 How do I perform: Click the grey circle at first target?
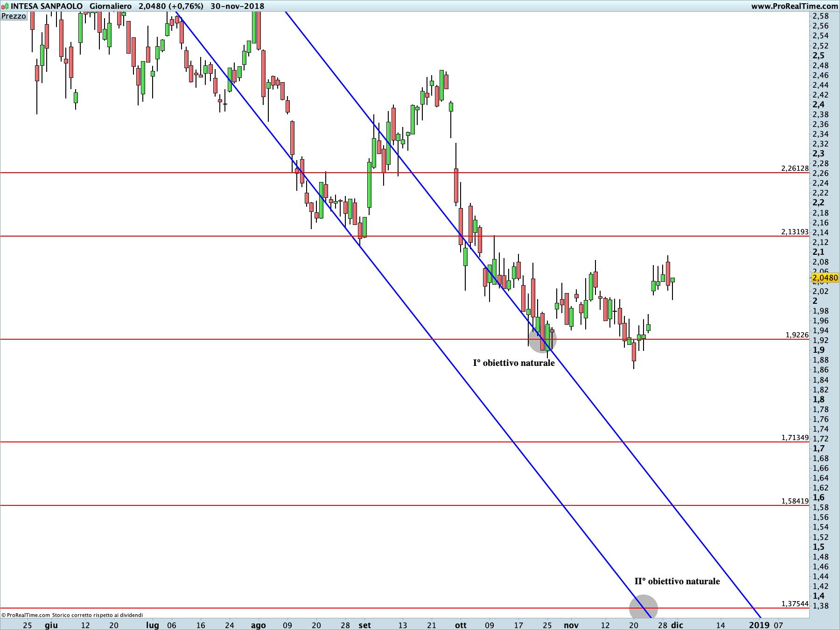542,339
